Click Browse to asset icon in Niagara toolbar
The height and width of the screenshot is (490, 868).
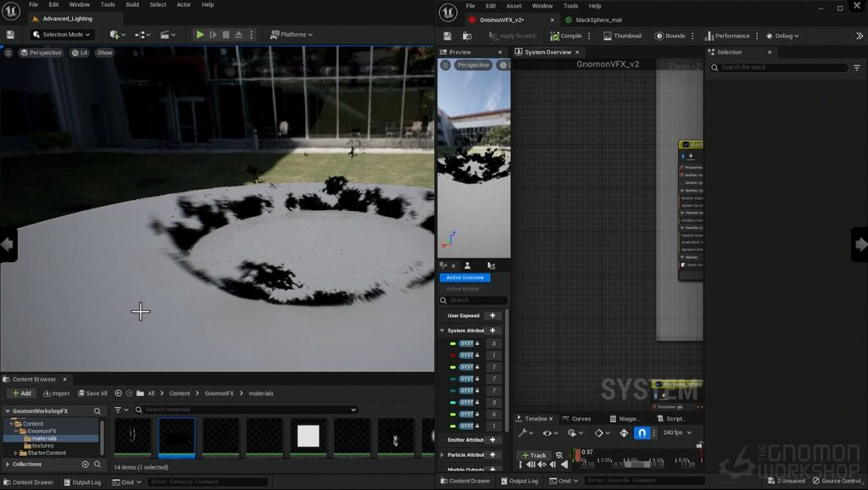point(467,36)
